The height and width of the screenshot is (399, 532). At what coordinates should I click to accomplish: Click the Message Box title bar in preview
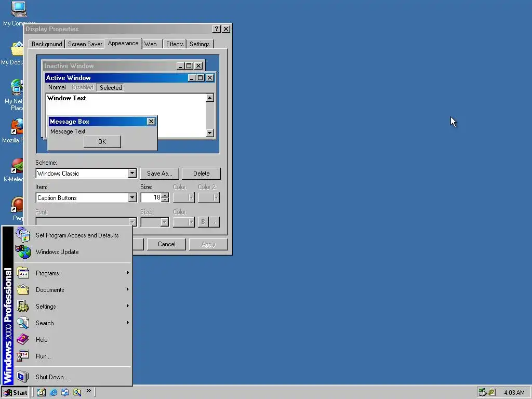coord(102,122)
